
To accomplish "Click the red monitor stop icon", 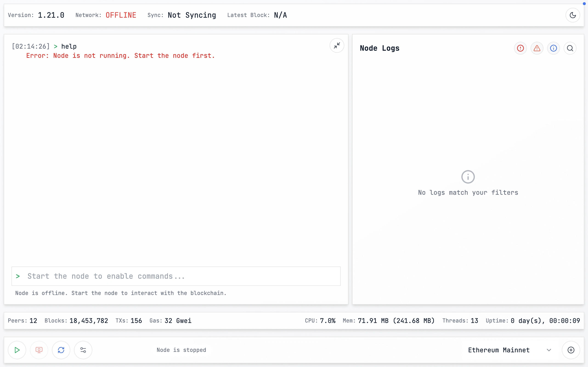I will [39, 350].
